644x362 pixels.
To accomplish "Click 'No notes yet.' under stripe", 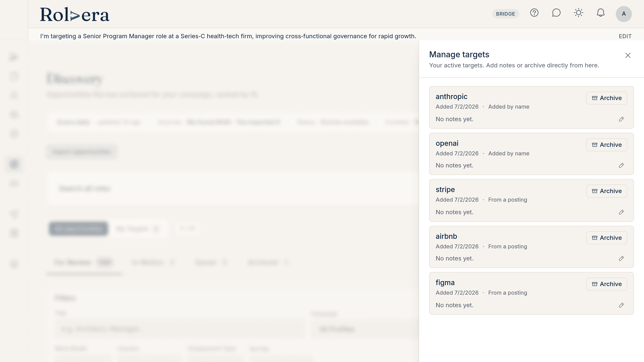I will (x=455, y=212).
